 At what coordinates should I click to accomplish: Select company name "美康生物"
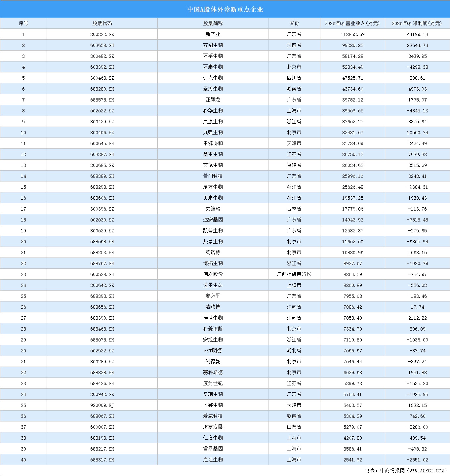pos(213,122)
